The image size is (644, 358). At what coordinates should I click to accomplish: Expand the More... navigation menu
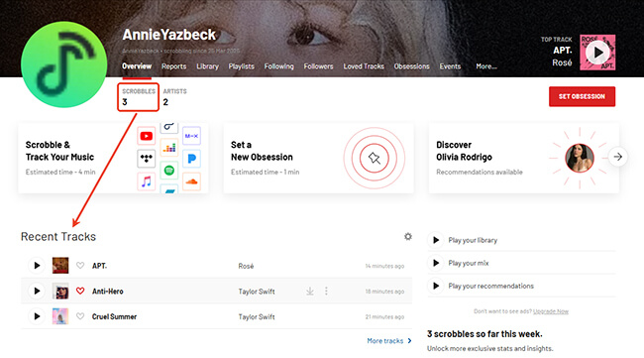(x=486, y=66)
